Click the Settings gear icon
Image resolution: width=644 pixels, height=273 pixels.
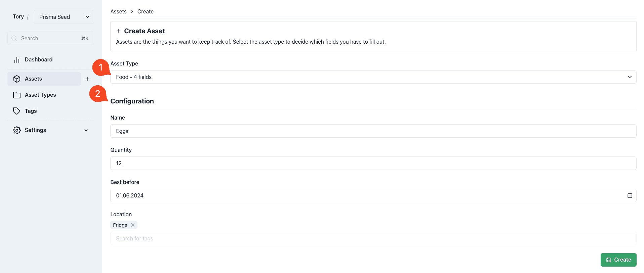tap(17, 130)
